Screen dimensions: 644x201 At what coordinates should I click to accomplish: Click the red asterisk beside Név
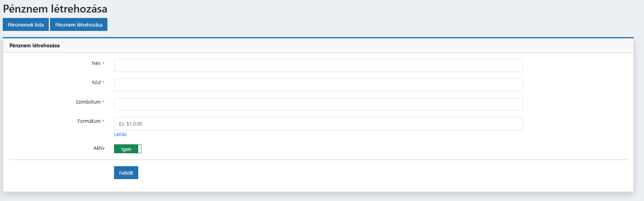coord(103,63)
